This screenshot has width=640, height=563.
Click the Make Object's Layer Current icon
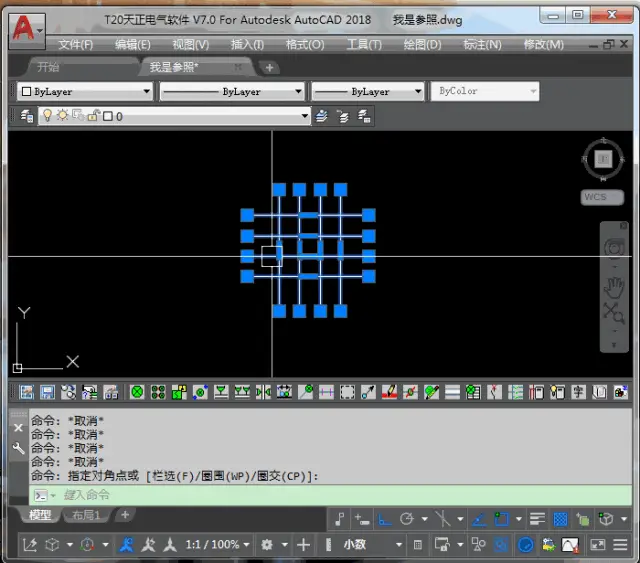click(322, 116)
